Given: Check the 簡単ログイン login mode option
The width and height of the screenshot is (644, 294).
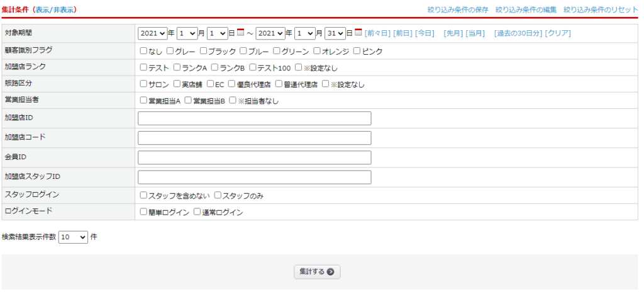Looking at the screenshot, I should click(x=144, y=212).
